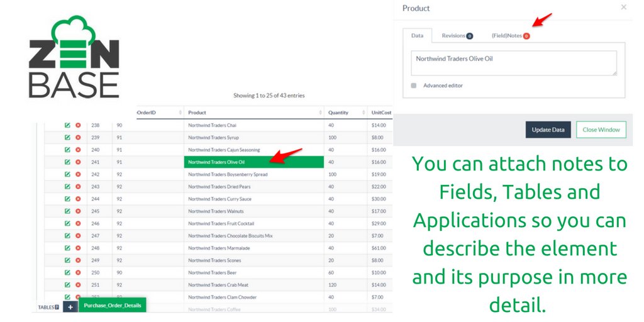Select the Northwind Traders Scones cell
This screenshot has width=644, height=322.
tap(254, 260)
